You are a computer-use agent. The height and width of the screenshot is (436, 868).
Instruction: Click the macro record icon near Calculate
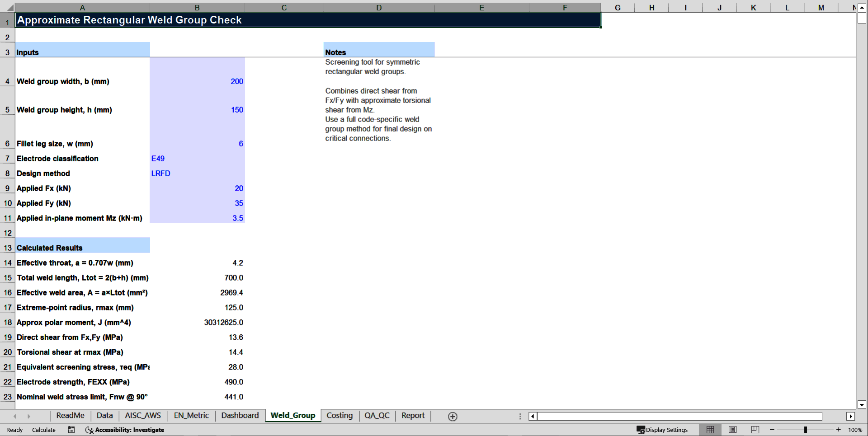(71, 430)
